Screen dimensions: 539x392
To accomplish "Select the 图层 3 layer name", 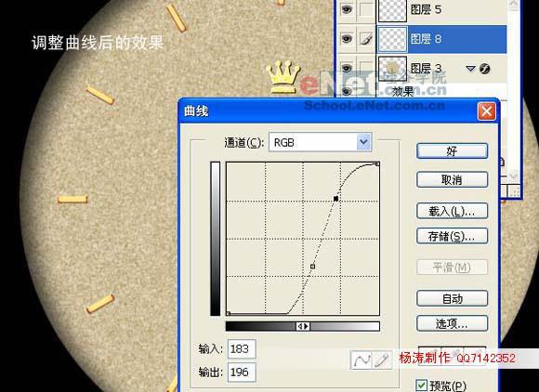I will [426, 69].
